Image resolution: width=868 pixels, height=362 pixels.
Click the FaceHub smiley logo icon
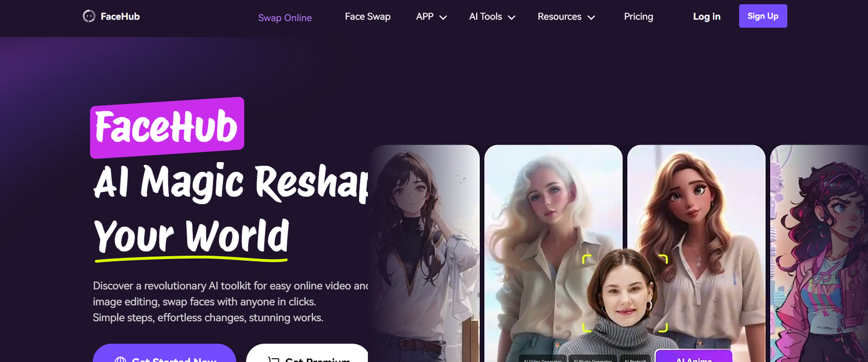tap(89, 16)
